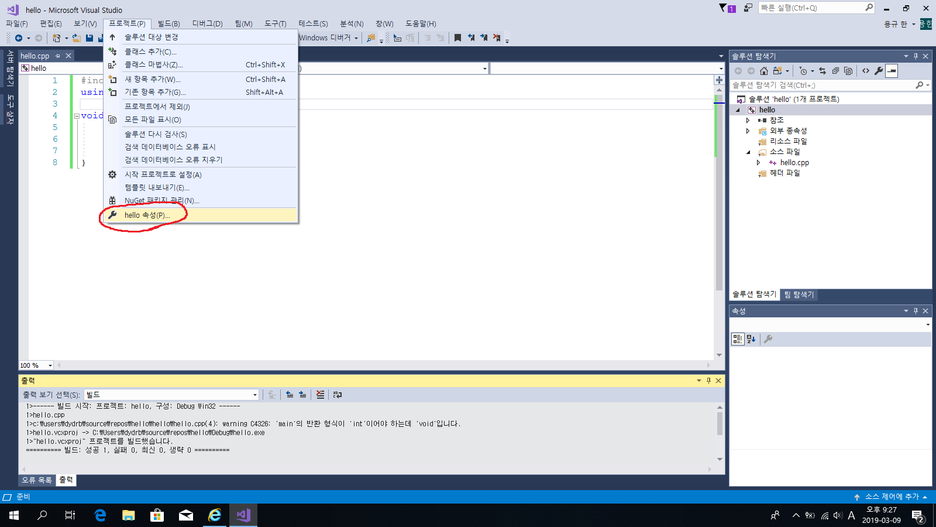Toggle Alphabetical sort in Properties panel
Image resolution: width=936 pixels, height=527 pixels.
click(751, 339)
